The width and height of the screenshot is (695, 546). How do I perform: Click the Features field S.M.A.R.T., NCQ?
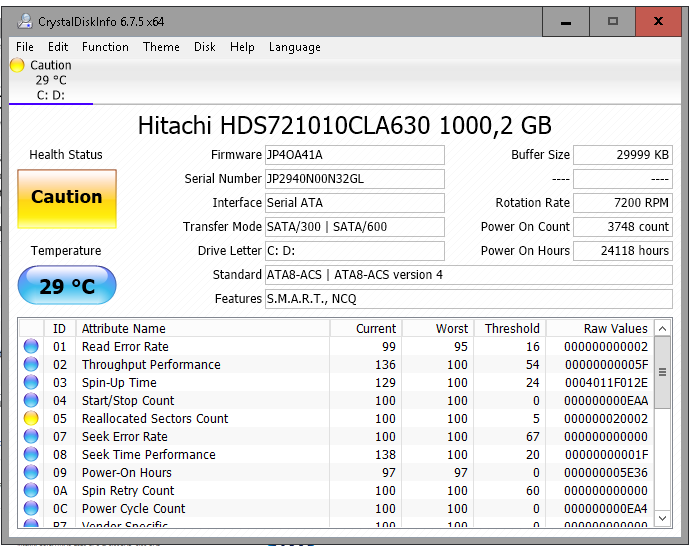pyautogui.click(x=469, y=299)
